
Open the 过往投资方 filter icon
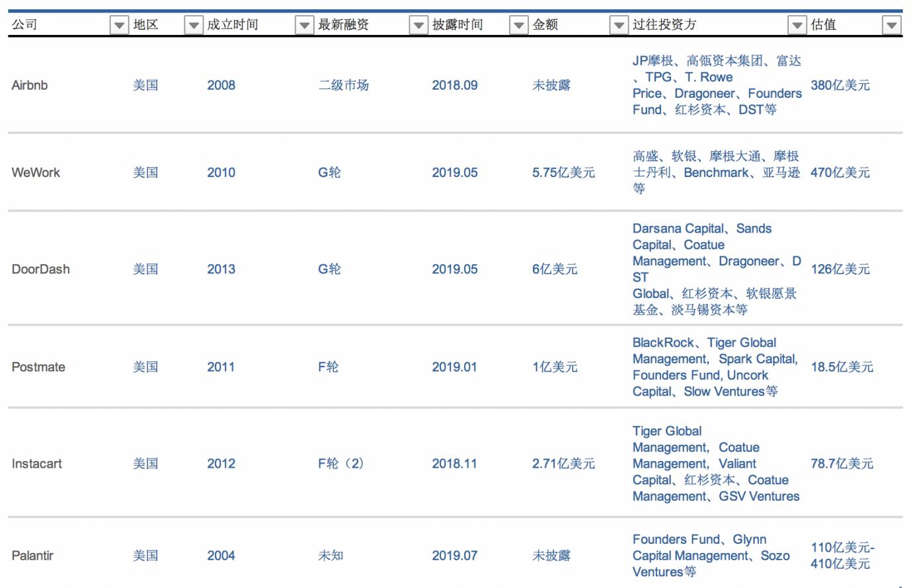coord(797,24)
